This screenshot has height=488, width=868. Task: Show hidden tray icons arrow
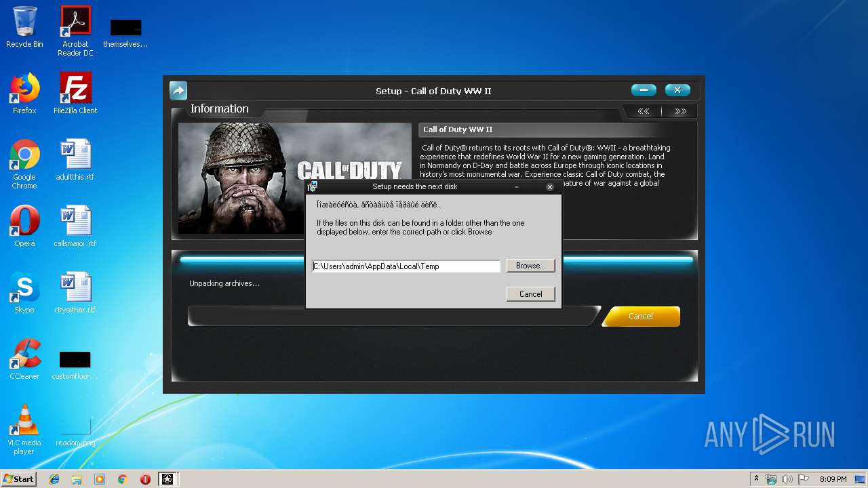coord(756,479)
